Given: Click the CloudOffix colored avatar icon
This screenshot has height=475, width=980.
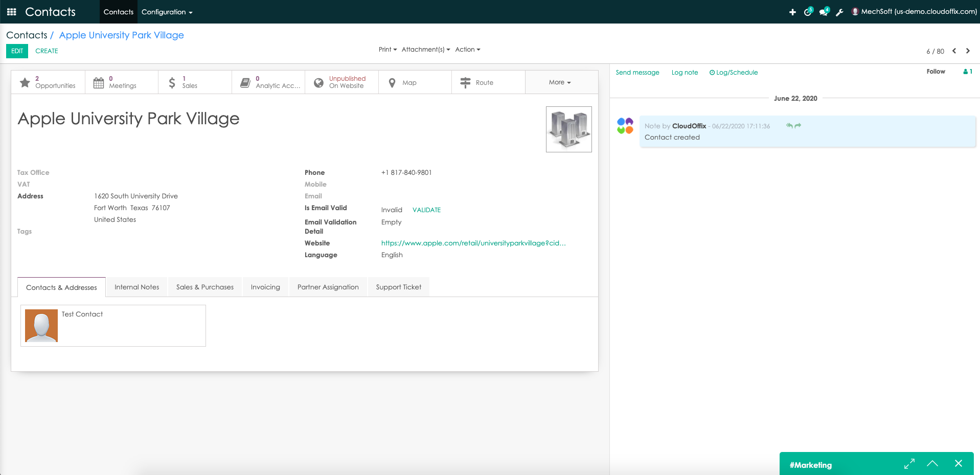Looking at the screenshot, I should pyautogui.click(x=625, y=126).
